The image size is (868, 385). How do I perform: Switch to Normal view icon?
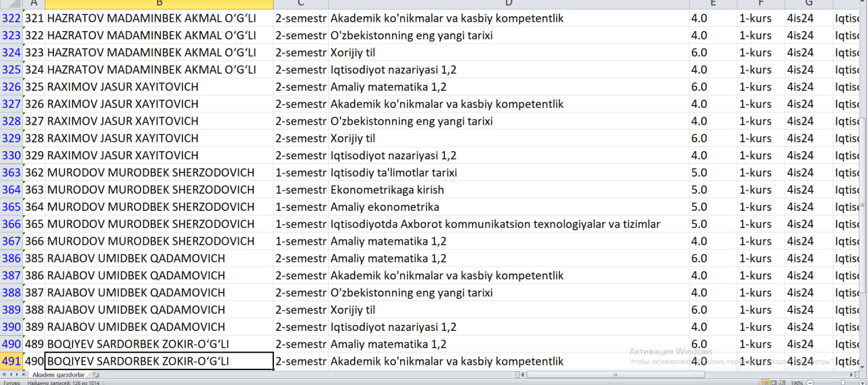click(765, 382)
